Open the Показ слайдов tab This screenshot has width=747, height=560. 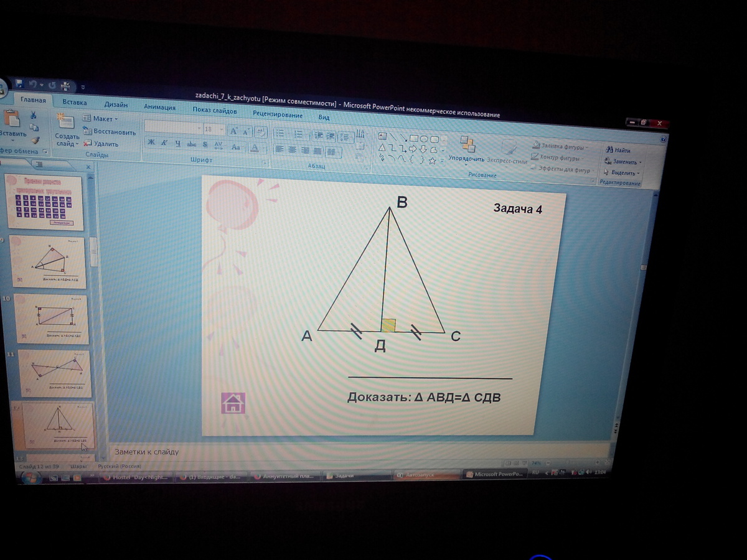[215, 111]
